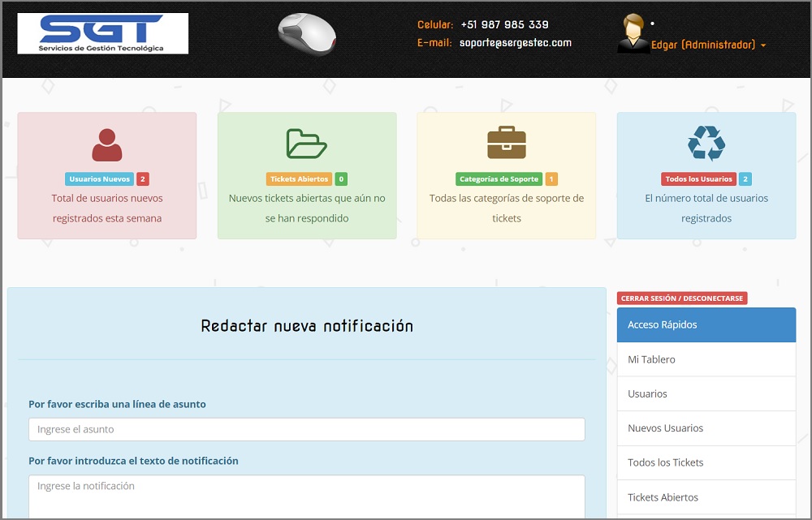This screenshot has height=520, width=812.
Task: Click the Tickets Abiertos orange badge
Action: pyautogui.click(x=299, y=179)
